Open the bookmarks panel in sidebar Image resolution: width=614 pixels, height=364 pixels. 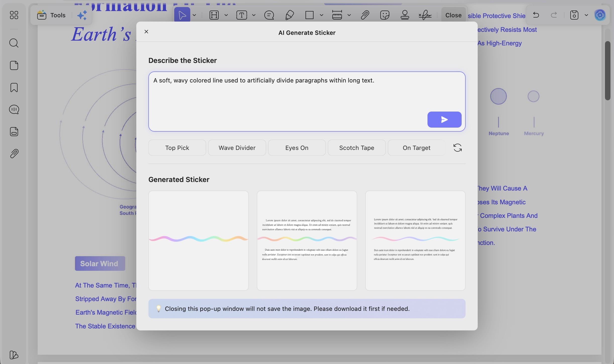[14, 87]
